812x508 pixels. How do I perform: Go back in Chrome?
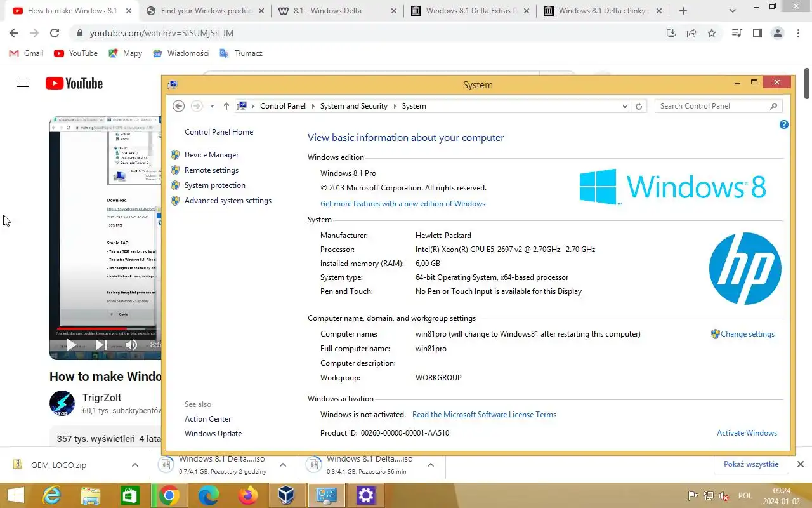coord(14,33)
